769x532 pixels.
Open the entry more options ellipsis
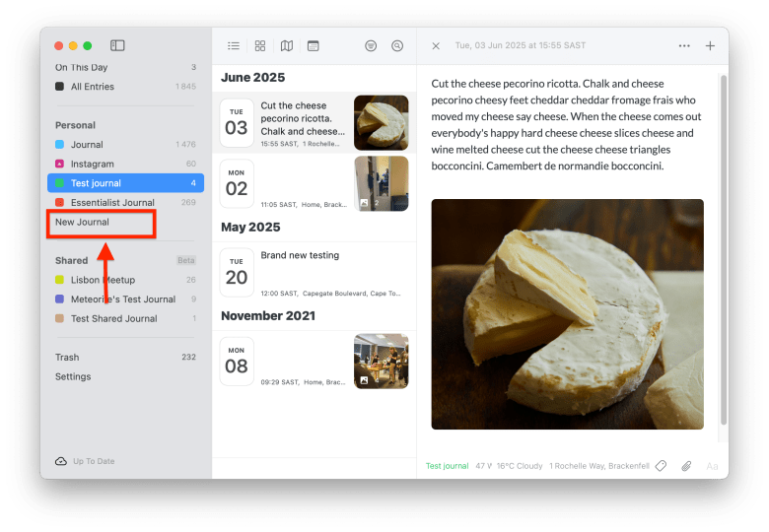tap(684, 46)
